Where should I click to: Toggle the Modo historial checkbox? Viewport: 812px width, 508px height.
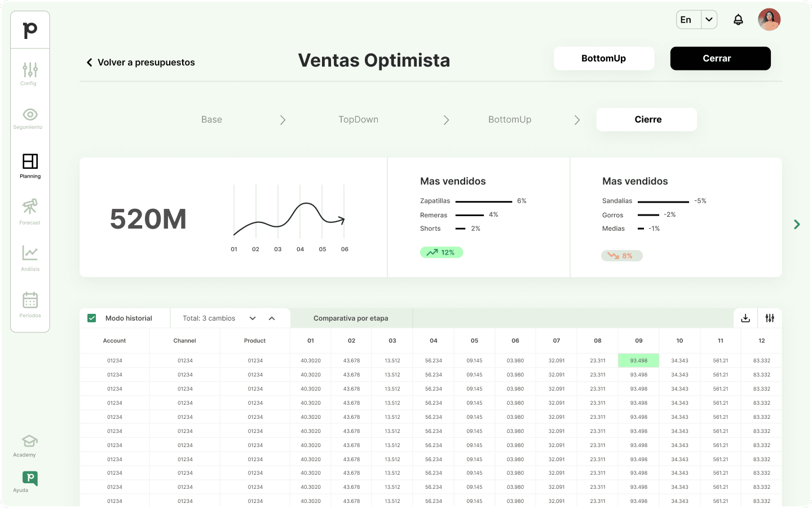(x=92, y=318)
